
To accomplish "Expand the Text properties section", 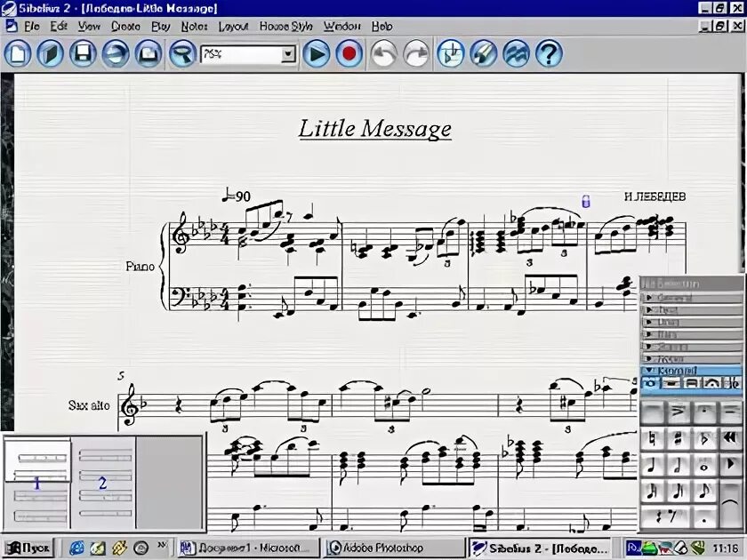I will pyautogui.click(x=691, y=310).
